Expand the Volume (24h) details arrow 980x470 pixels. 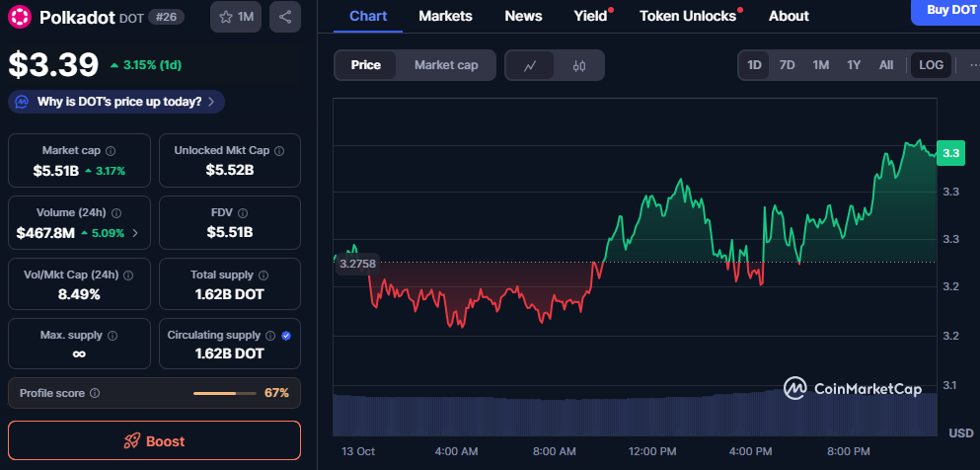pos(135,234)
